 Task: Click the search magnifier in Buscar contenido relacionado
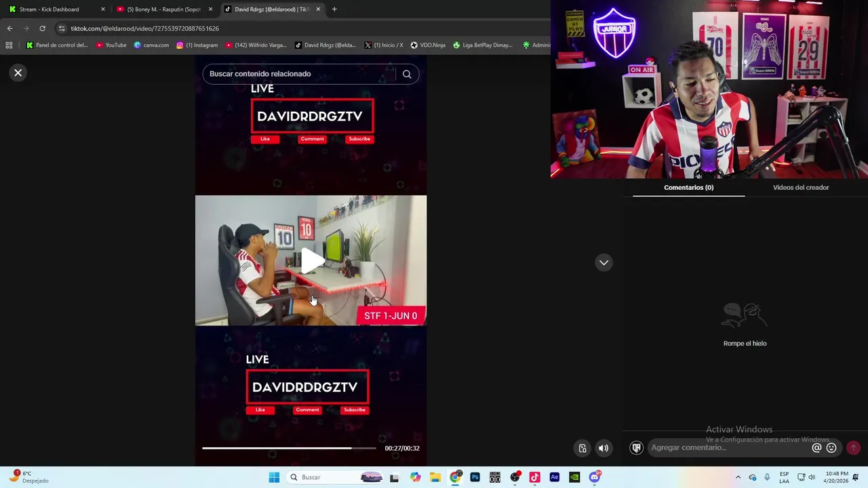pyautogui.click(x=407, y=75)
